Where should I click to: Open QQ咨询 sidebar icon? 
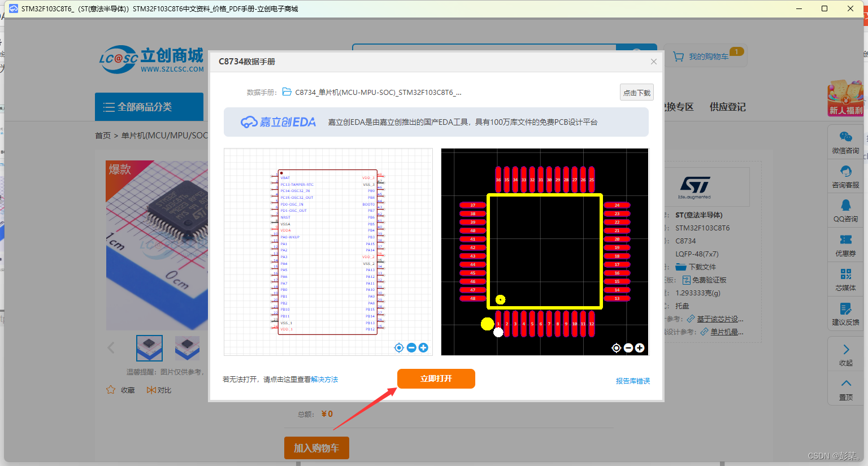pyautogui.click(x=845, y=211)
